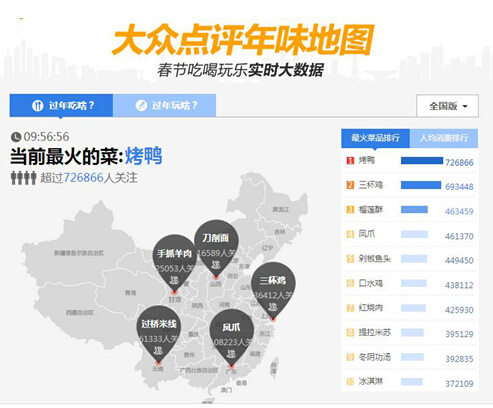Click the 榴莲酥 popularity bar
Viewport: 493px width, 408px height.
414,210
